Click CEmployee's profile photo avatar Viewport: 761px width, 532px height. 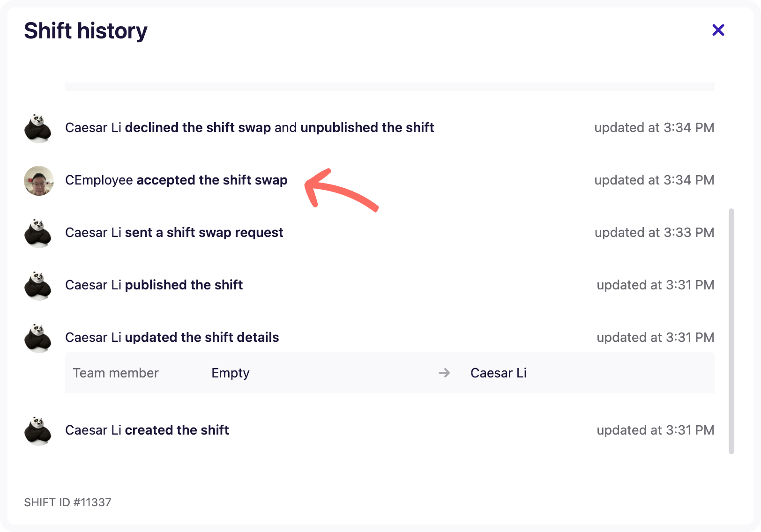coord(39,180)
